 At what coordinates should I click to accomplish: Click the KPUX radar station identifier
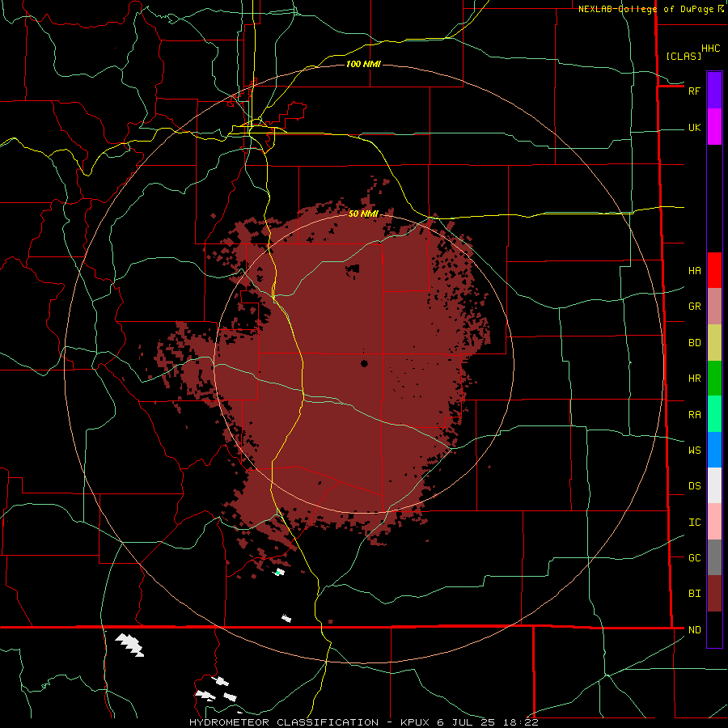(x=416, y=722)
